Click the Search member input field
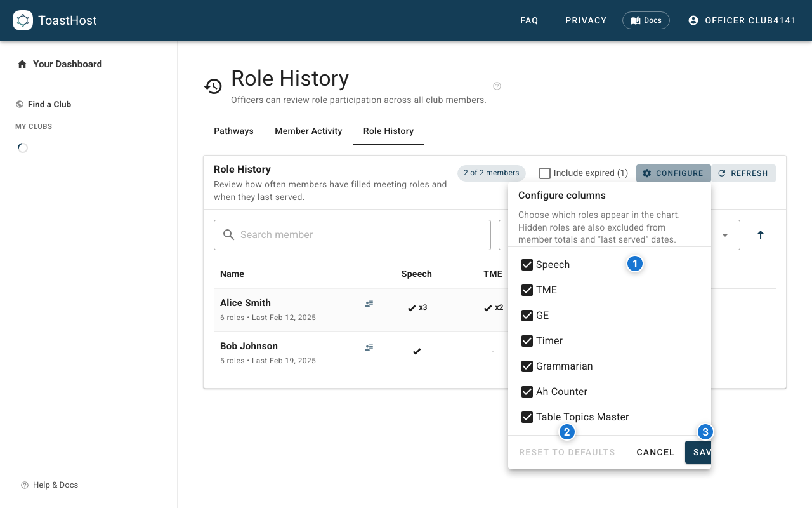This screenshot has height=508, width=812. click(x=352, y=235)
